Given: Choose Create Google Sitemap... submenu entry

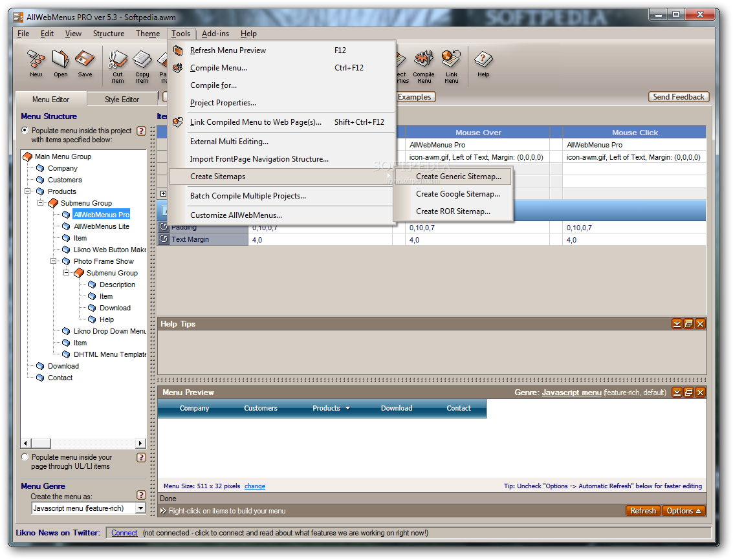Looking at the screenshot, I should (x=457, y=194).
